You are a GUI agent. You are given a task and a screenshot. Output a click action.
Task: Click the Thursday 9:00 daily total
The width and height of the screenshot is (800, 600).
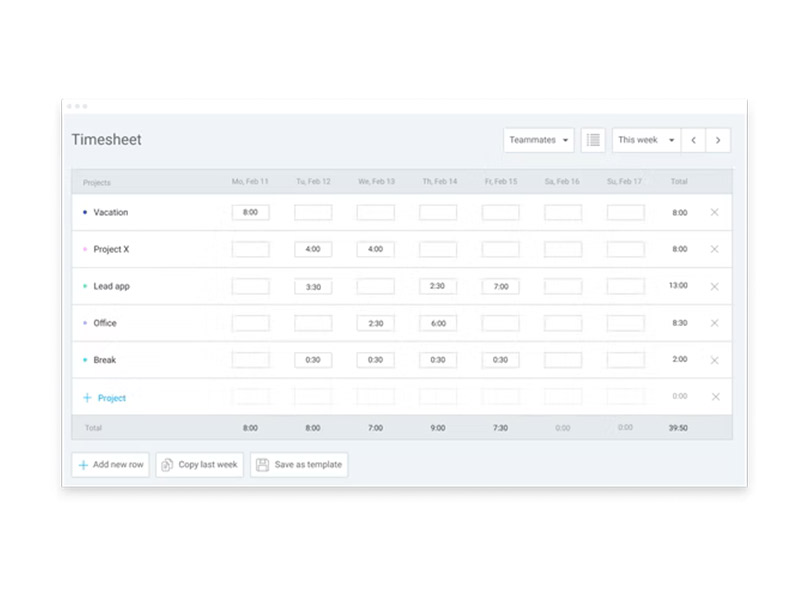point(438,428)
